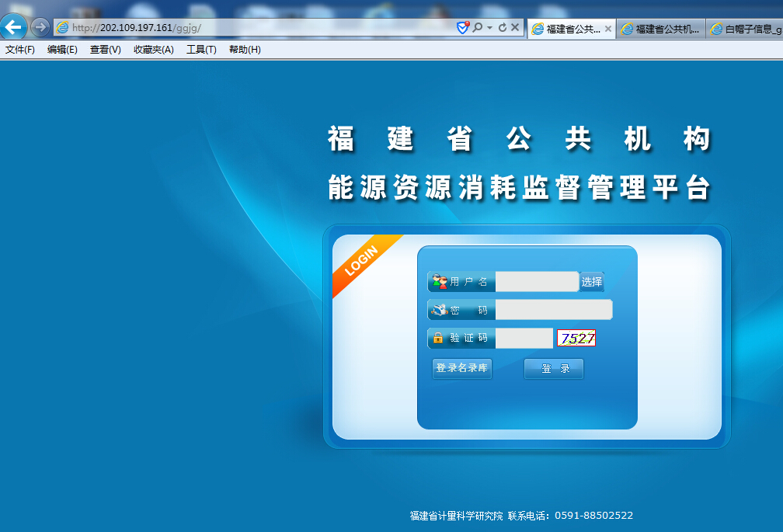Click the browser Back arrow button

coord(13,27)
